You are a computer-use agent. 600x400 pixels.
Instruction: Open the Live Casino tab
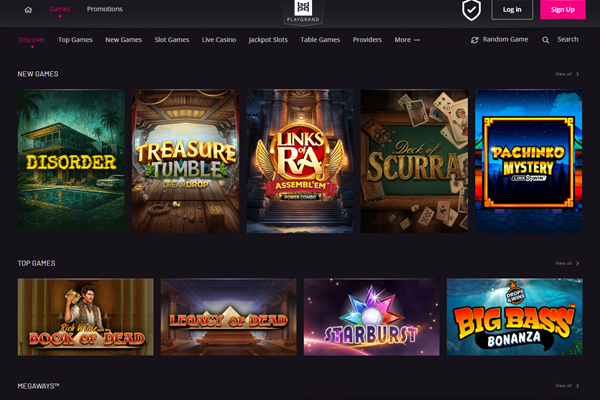coord(219,39)
